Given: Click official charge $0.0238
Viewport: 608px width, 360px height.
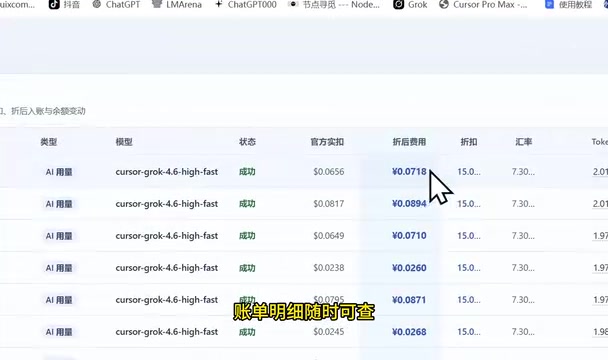Looking at the screenshot, I should tap(329, 268).
